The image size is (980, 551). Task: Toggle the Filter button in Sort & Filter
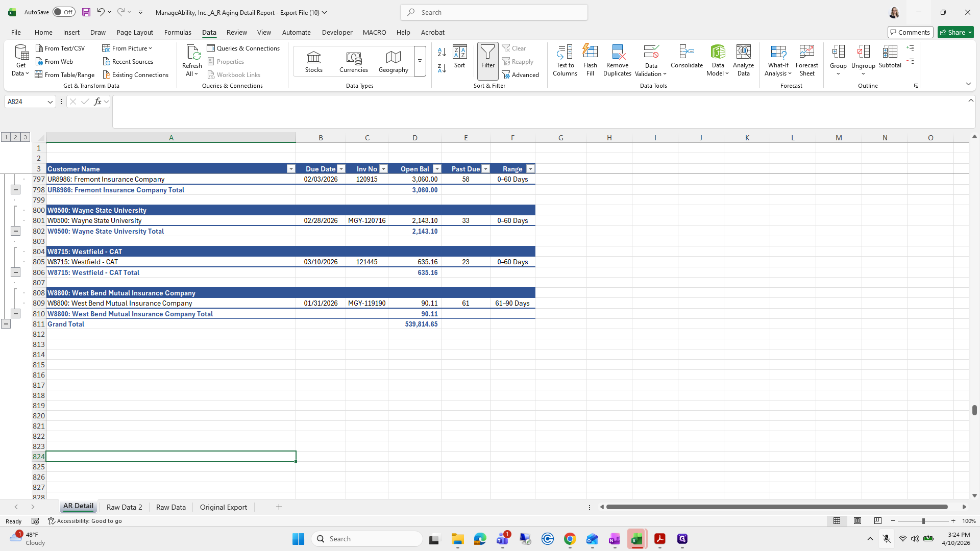488,61
